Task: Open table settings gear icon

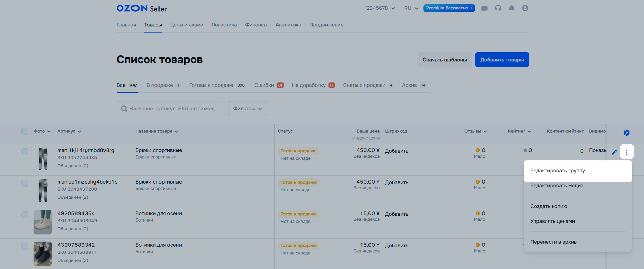Action: [x=626, y=132]
